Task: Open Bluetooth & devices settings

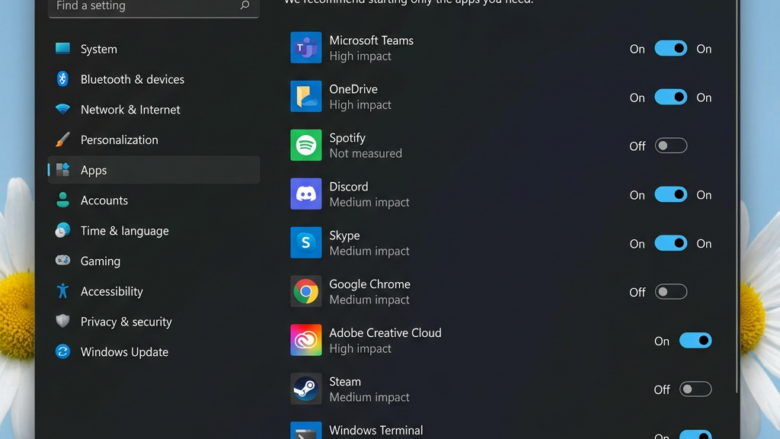Action: pyautogui.click(x=154, y=79)
